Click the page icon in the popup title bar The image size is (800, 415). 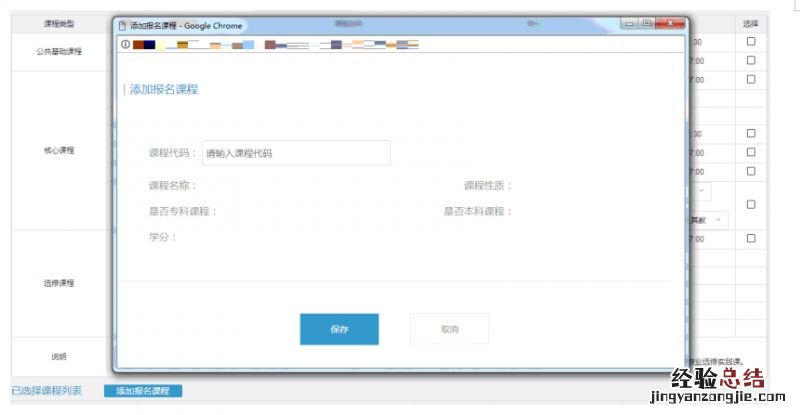pyautogui.click(x=122, y=26)
